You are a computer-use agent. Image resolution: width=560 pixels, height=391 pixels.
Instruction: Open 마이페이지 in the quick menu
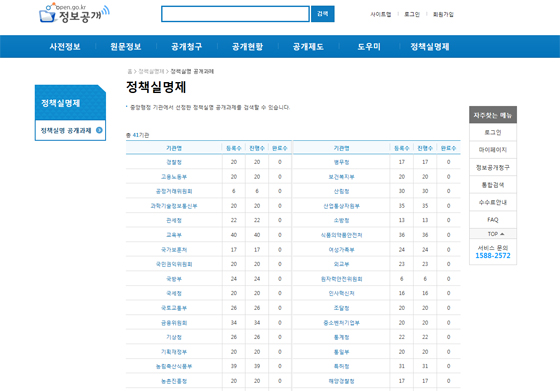tap(493, 150)
